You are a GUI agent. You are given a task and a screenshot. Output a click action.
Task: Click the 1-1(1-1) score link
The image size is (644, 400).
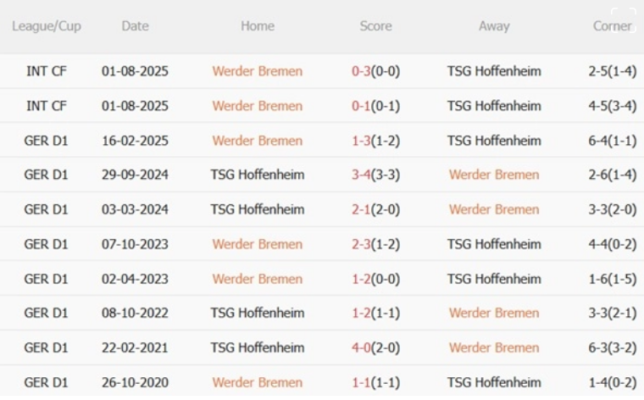(375, 382)
